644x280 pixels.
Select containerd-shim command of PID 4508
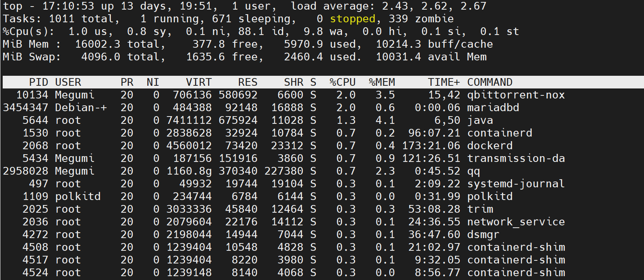(x=516, y=247)
